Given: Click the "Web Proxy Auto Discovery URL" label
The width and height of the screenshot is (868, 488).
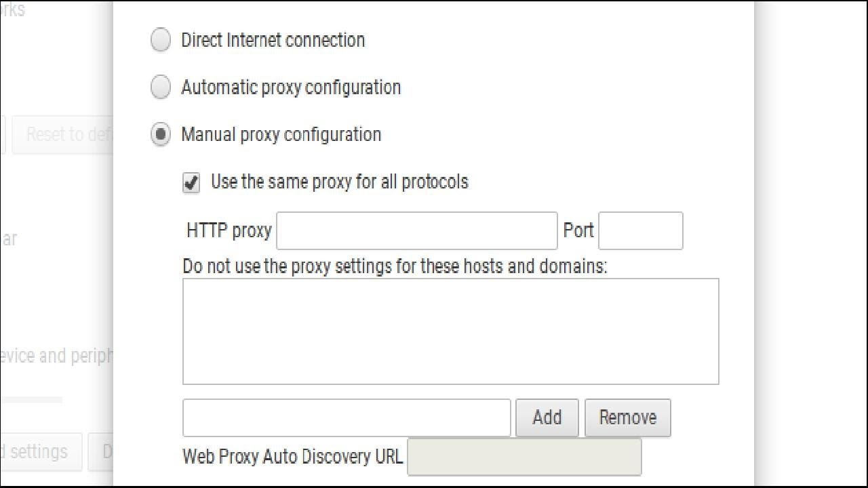Looking at the screenshot, I should [292, 456].
